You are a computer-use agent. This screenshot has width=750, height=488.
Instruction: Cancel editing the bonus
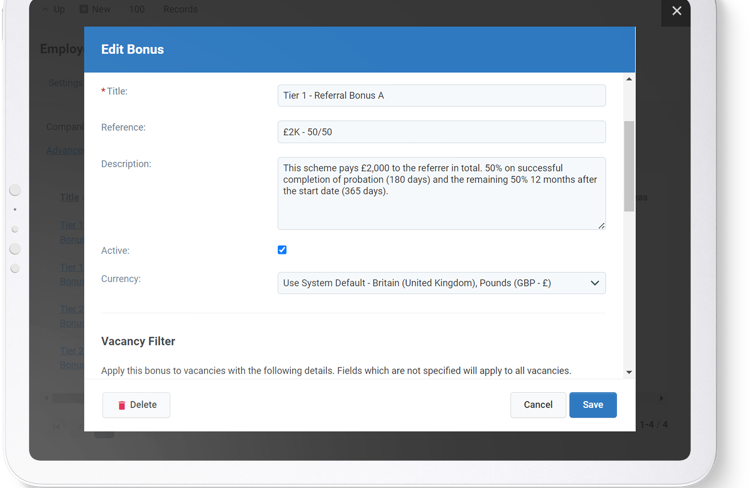point(538,405)
